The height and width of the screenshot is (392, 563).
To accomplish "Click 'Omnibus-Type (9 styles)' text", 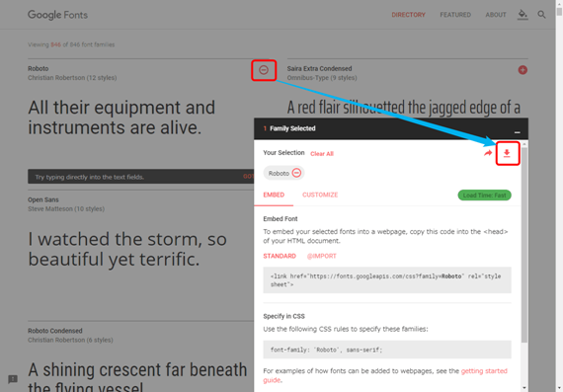I will 322,78.
